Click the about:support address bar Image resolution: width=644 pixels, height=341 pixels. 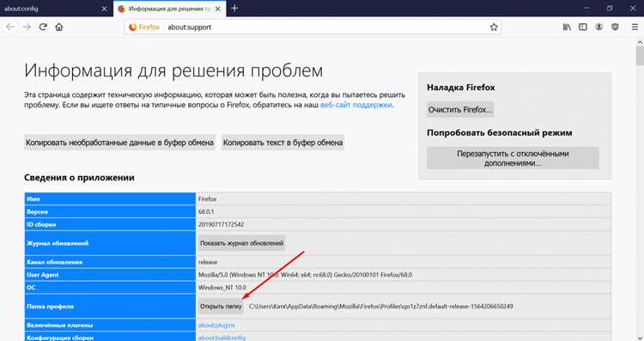[x=313, y=27]
